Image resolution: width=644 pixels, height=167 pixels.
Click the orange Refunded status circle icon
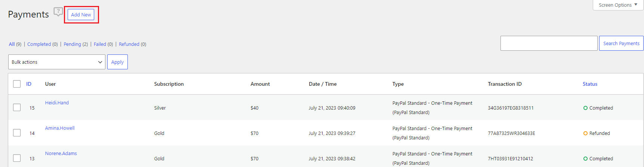(x=585, y=133)
